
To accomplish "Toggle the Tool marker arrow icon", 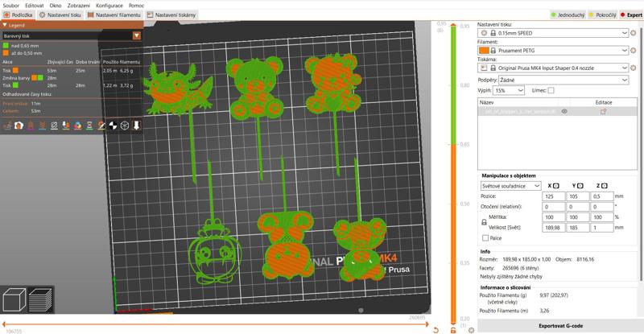I will point(136,126).
